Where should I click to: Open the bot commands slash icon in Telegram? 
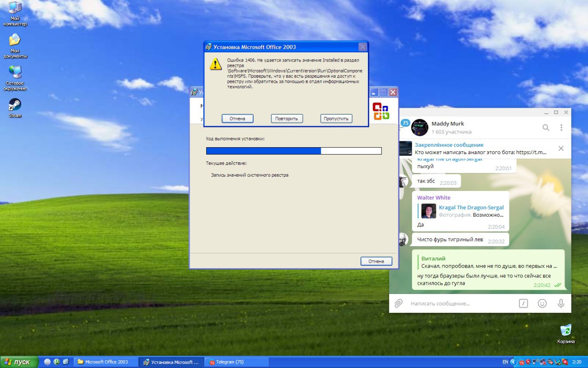click(x=523, y=304)
